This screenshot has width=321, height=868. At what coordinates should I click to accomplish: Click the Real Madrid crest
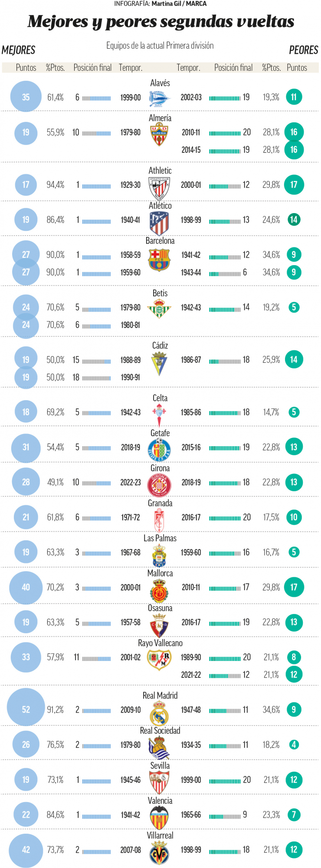tap(159, 713)
